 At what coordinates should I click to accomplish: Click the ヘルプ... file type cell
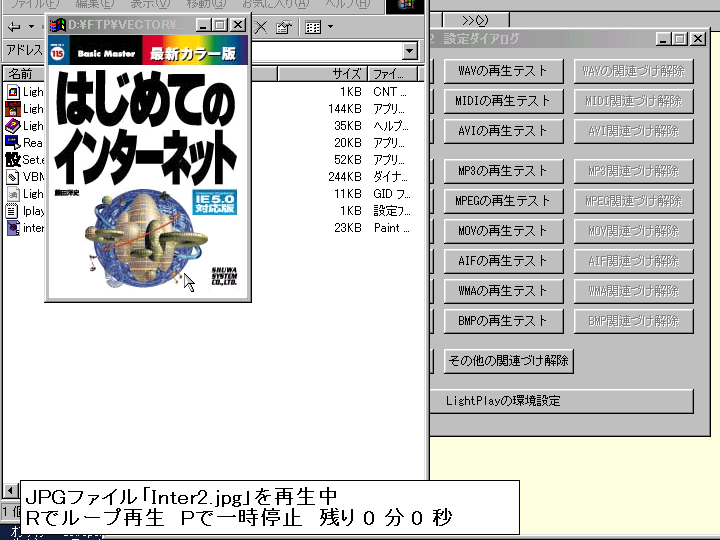point(391,126)
